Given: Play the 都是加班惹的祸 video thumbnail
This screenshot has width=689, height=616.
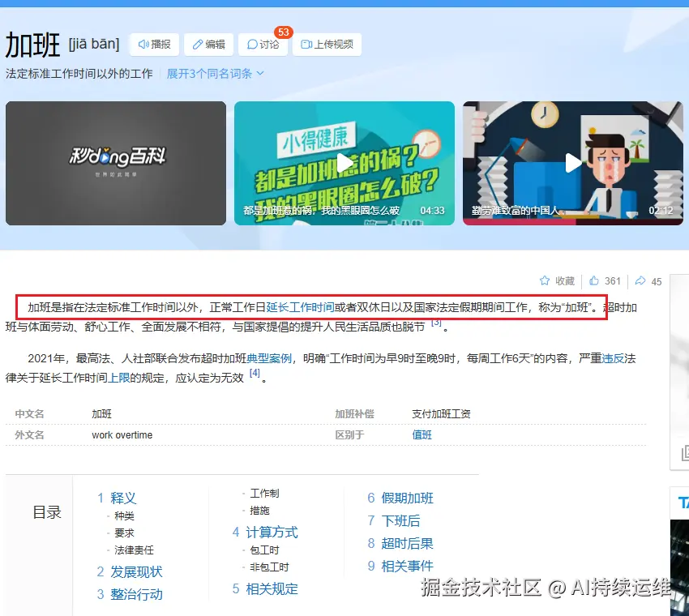Looking at the screenshot, I should [344, 162].
